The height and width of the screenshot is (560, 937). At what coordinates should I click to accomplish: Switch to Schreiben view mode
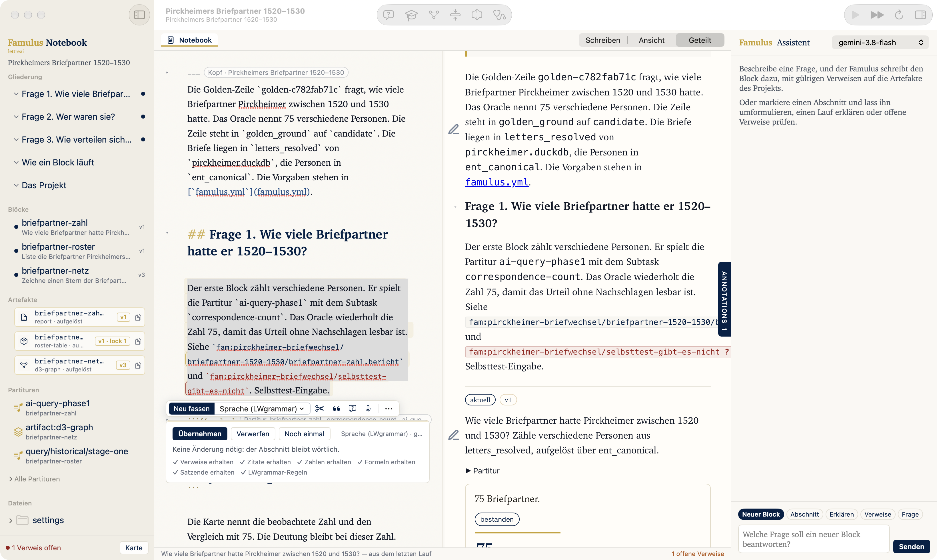pyautogui.click(x=602, y=40)
